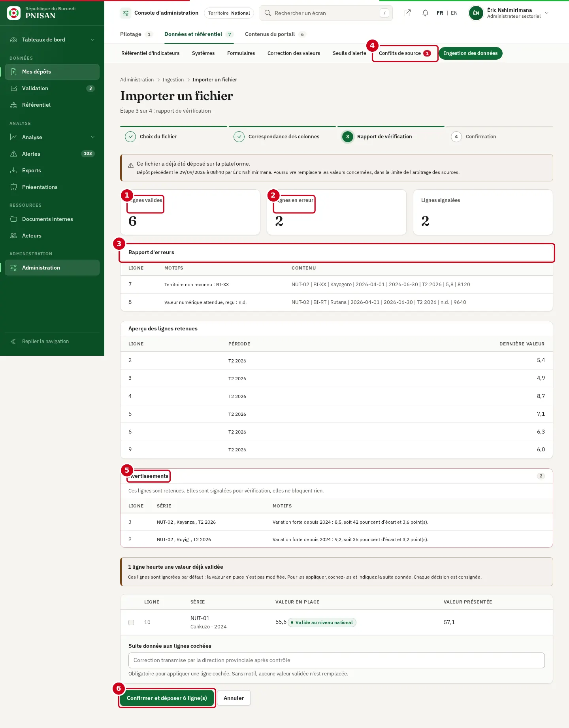This screenshot has width=569, height=728.
Task: Click the Référentiel hierarchy icon
Action: click(14, 105)
